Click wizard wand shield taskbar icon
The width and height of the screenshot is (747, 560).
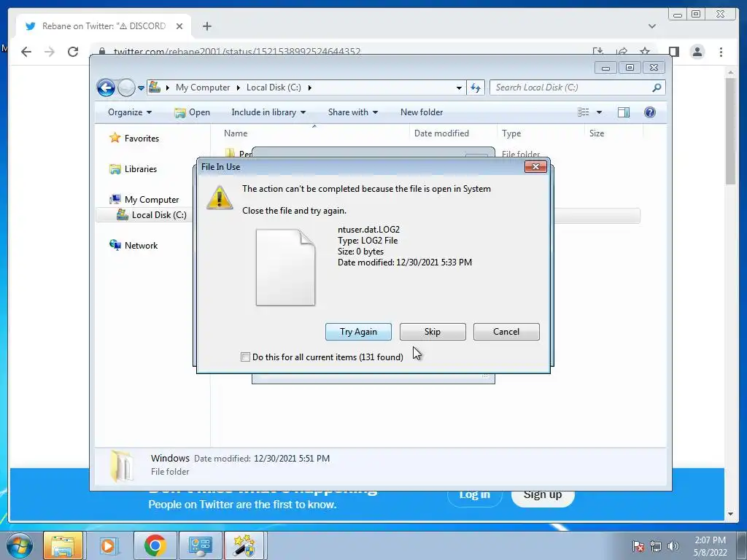coord(244,545)
